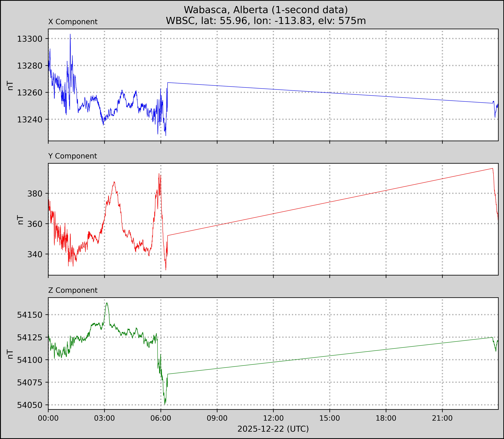
Task: Click the 18:00 time axis label
Action: [x=386, y=418]
